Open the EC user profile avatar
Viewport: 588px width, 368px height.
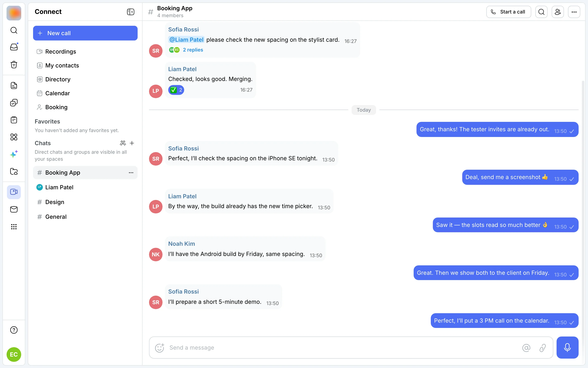pos(14,354)
